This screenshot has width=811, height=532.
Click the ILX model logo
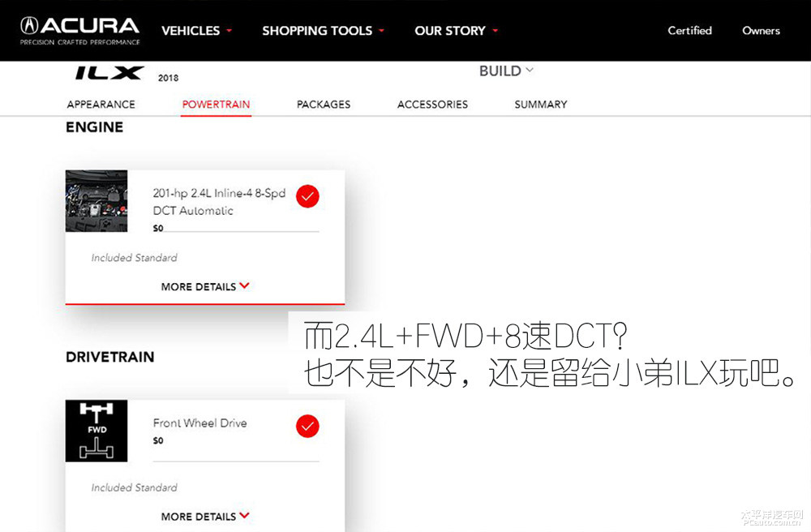coord(109,73)
